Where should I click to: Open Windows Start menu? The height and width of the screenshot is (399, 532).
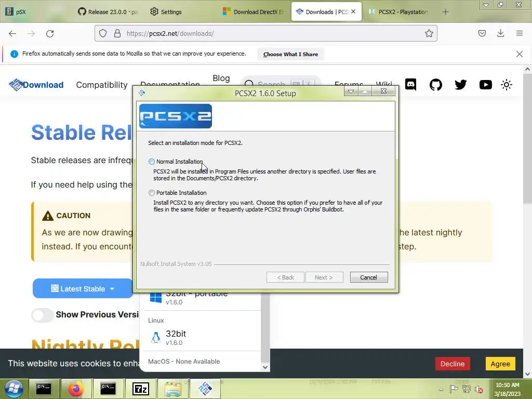[x=14, y=389]
